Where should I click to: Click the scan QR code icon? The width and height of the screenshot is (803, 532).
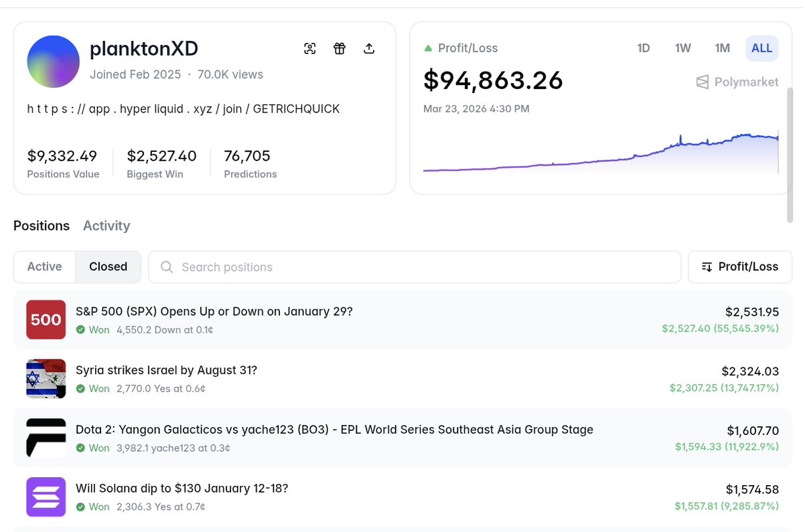[x=310, y=49]
